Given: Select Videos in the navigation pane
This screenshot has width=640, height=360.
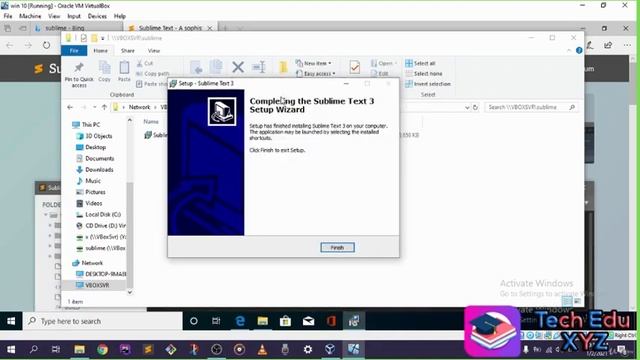Looking at the screenshot, I should tap(89, 203).
